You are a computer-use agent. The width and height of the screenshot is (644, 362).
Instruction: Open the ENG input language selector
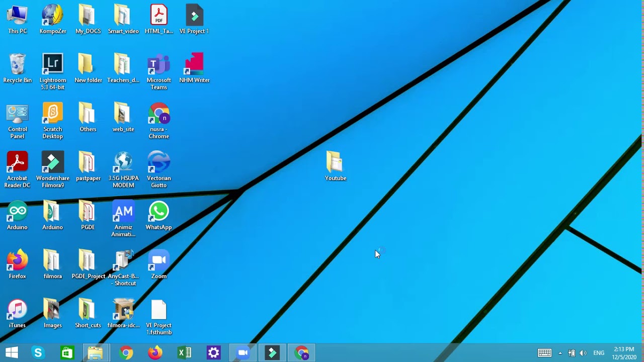[x=599, y=353]
